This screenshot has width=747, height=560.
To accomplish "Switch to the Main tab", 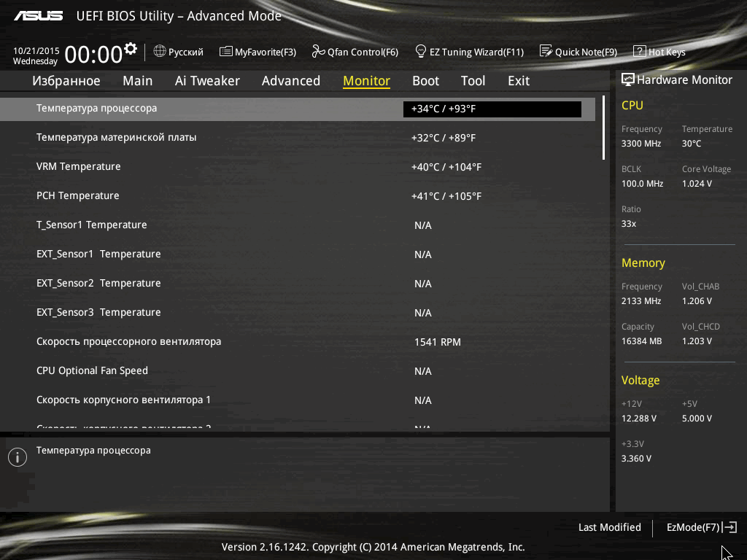I will coord(138,81).
